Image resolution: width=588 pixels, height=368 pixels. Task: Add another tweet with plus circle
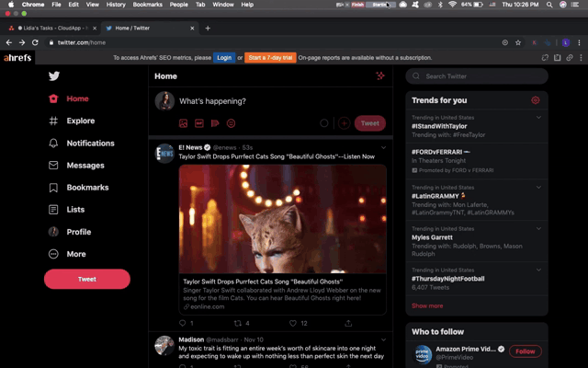[x=344, y=123]
